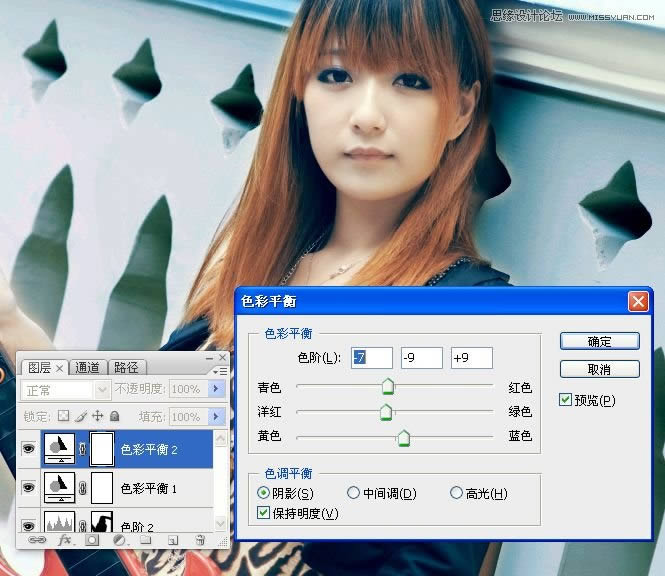Click the 确定 OK button
The width and height of the screenshot is (665, 576).
tap(599, 341)
